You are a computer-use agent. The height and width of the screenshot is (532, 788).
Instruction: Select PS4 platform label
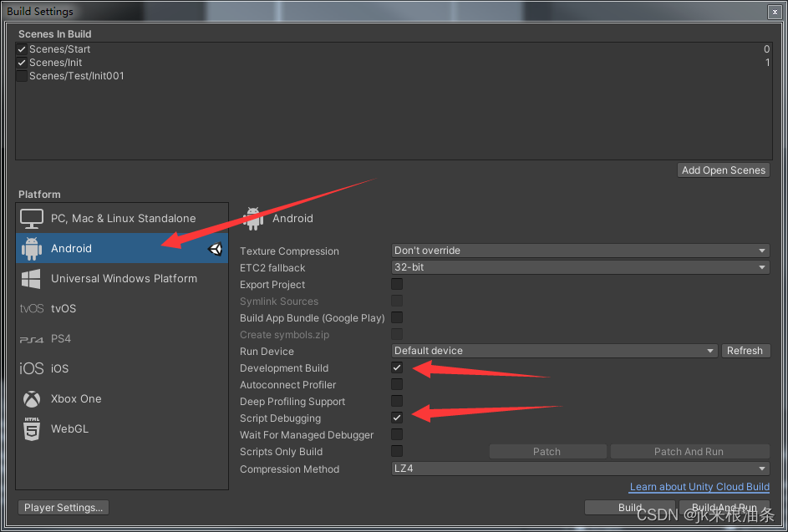point(61,338)
